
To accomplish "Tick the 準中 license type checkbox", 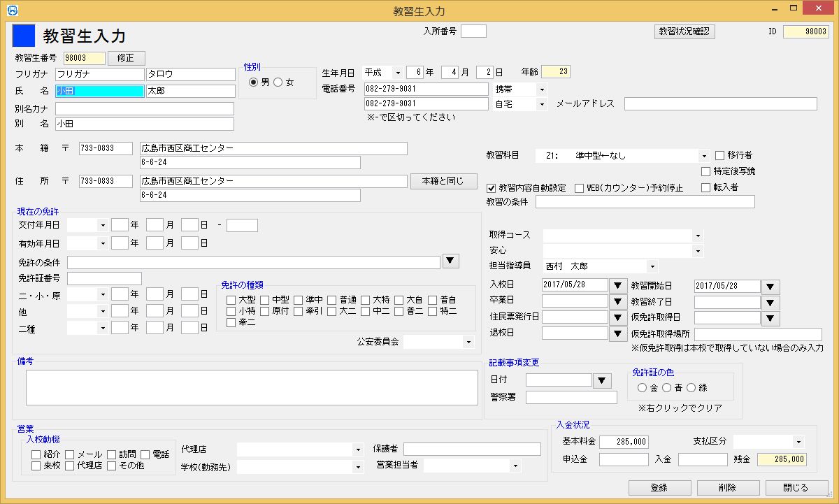I will pyautogui.click(x=298, y=300).
